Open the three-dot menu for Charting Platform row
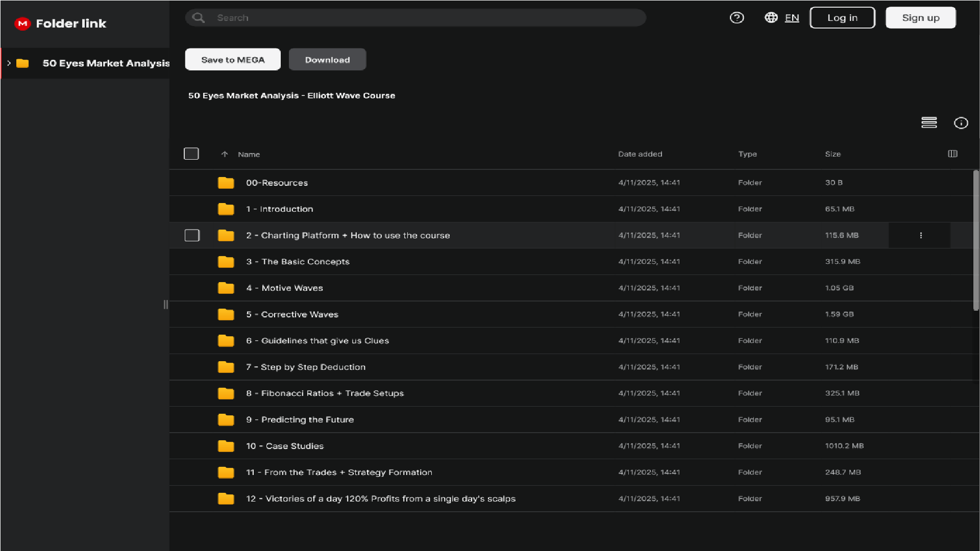980x551 pixels. 921,235
